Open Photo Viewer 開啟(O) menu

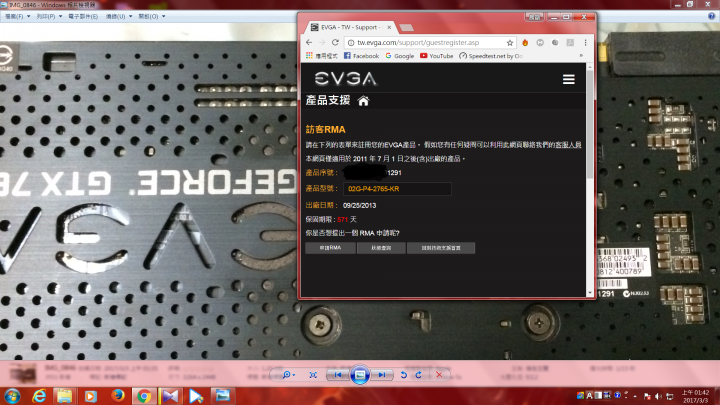[152, 16]
